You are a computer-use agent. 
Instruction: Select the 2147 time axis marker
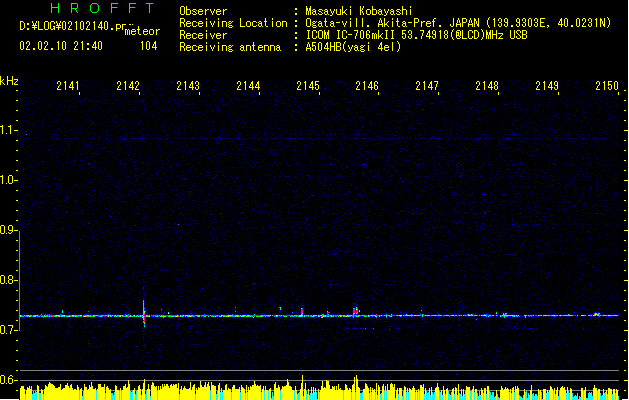[427, 86]
